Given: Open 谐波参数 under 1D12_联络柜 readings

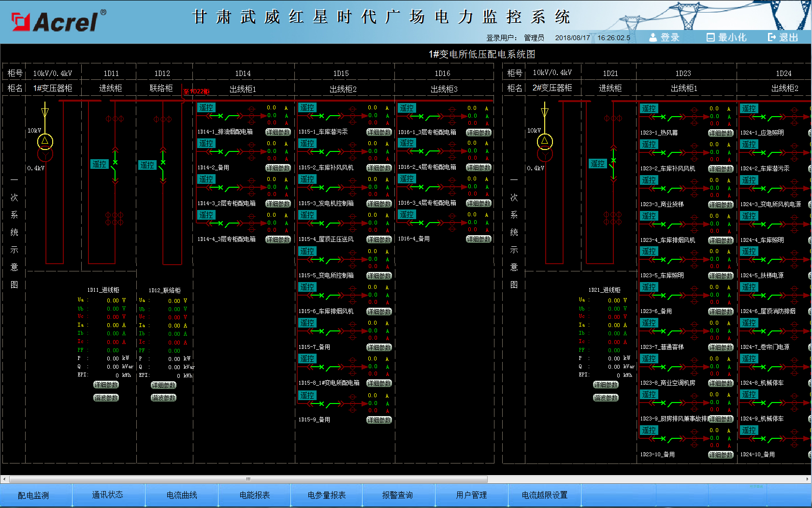Looking at the screenshot, I should point(164,398).
